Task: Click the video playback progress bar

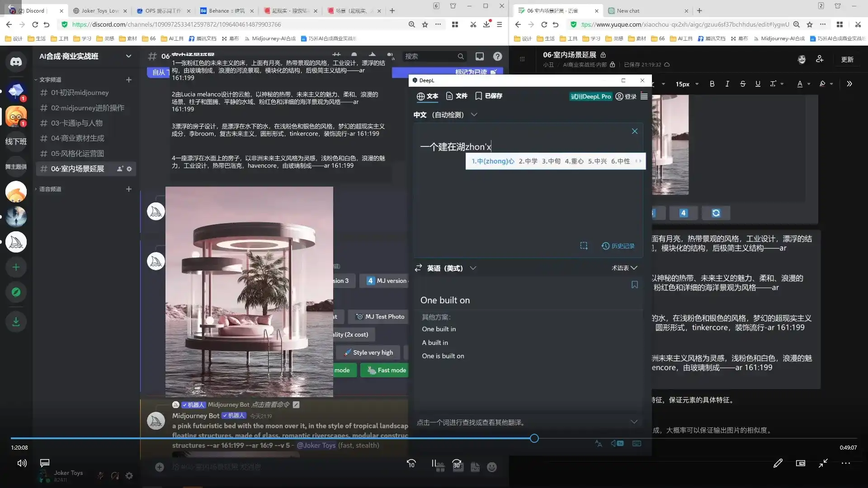Action: click(534, 438)
